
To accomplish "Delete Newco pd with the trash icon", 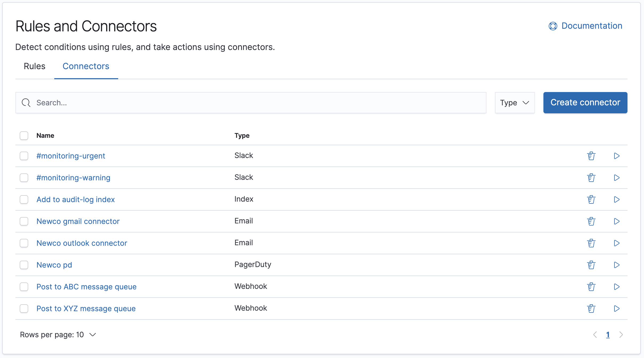I will click(x=591, y=265).
